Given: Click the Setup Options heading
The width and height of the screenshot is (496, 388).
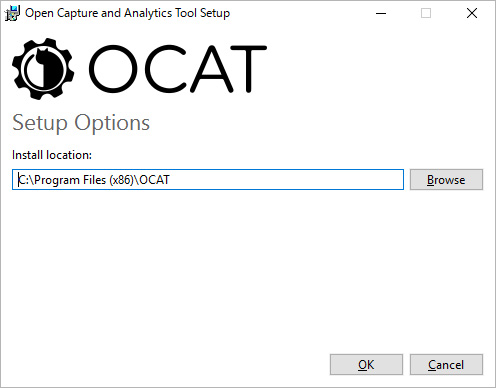Looking at the screenshot, I should pyautogui.click(x=81, y=123).
